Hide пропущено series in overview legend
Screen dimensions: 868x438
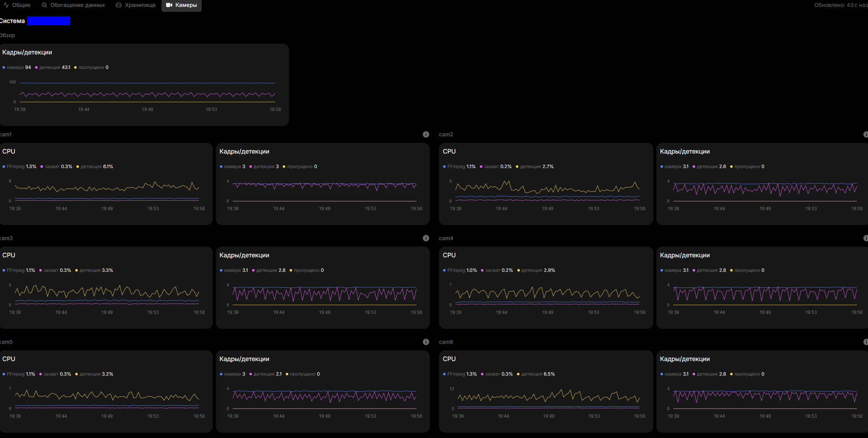[91, 67]
